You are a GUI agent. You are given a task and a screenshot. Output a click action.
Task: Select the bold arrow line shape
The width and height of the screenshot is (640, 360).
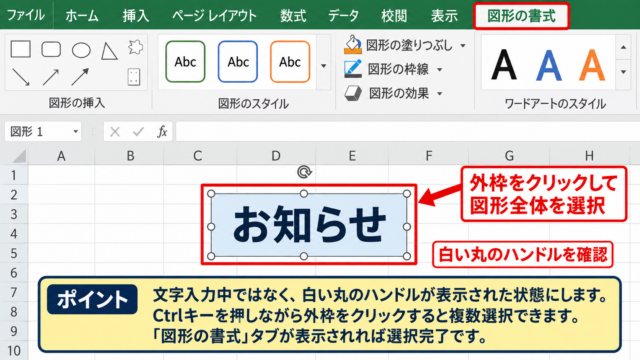coord(80,77)
